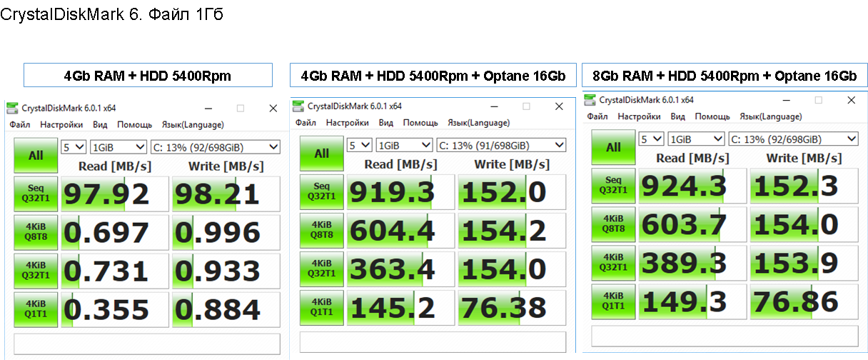Run 4KiB Q1T1 test in left window
868x360 pixels.
click(x=36, y=309)
